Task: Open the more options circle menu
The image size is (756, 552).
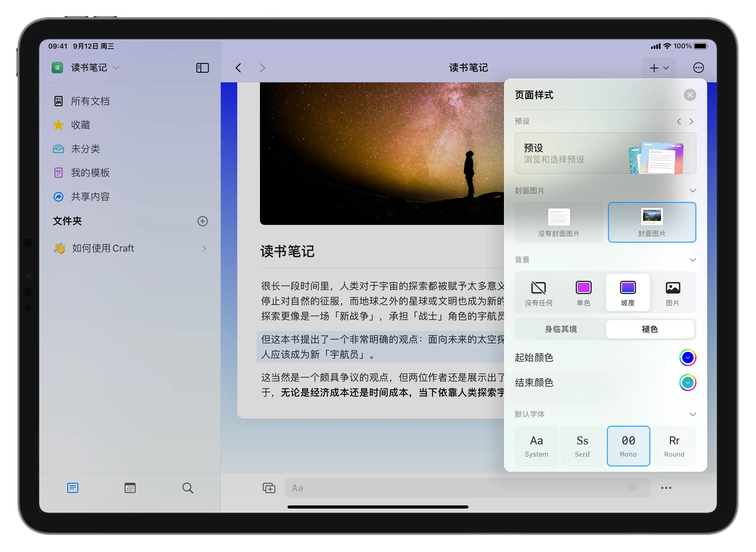Action: pyautogui.click(x=698, y=68)
